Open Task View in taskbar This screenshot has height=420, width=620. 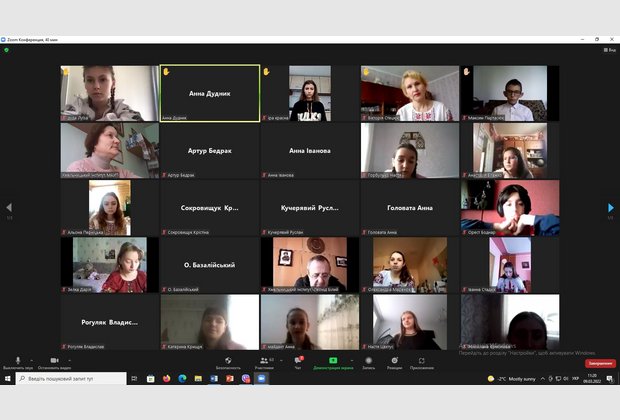coord(134,378)
